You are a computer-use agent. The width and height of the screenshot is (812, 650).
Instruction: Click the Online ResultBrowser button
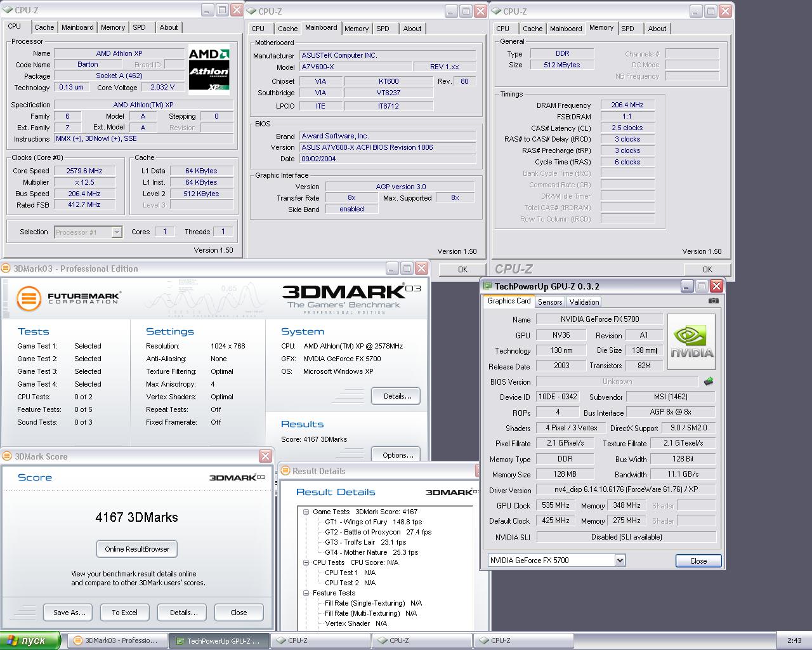(137, 549)
